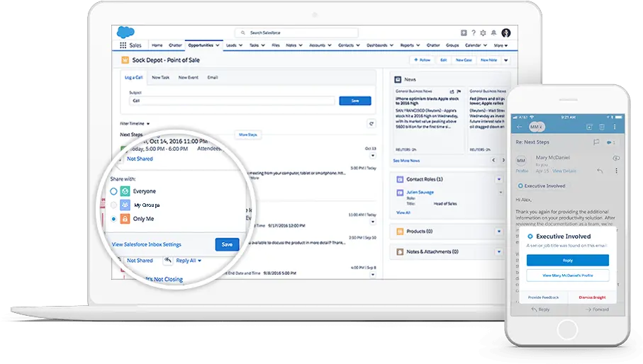Image resolution: width=643 pixels, height=364 pixels.
Task: Click the New Case button
Action: coord(464,60)
